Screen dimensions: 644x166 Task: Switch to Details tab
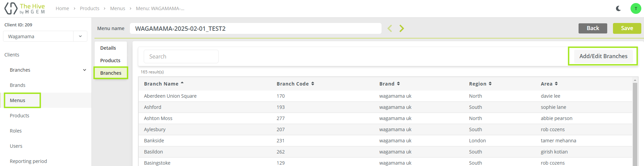pyautogui.click(x=108, y=48)
